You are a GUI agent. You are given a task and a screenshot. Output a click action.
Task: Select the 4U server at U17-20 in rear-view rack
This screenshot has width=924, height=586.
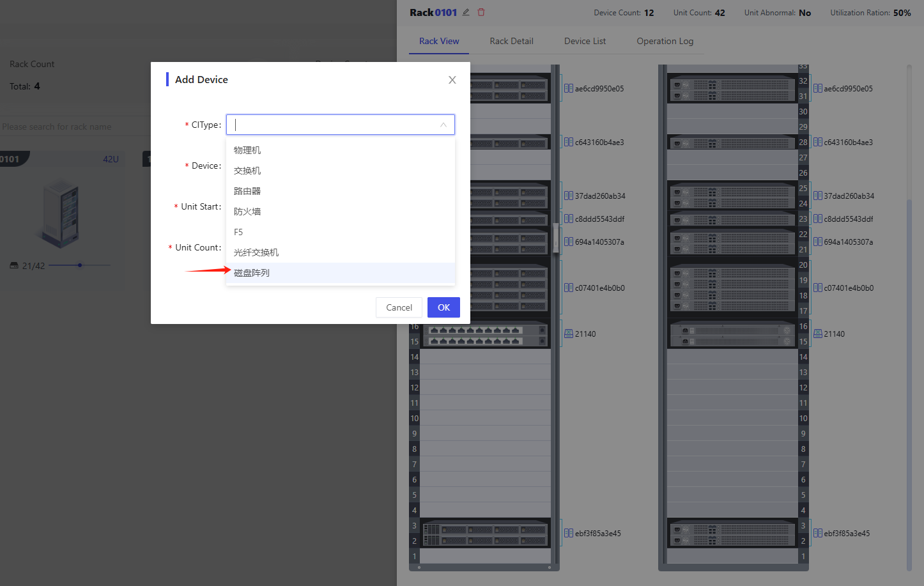(732, 288)
